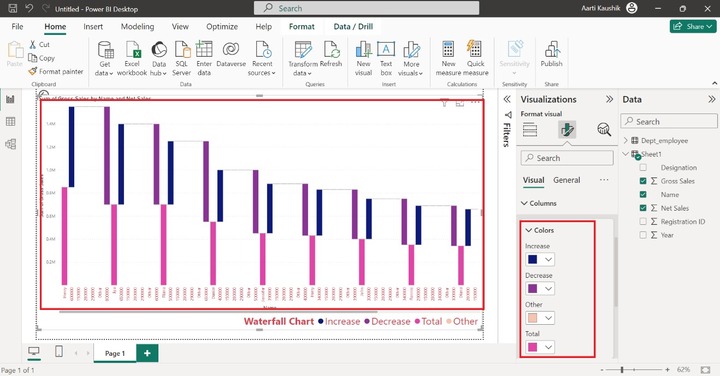Check the Designation field
This screenshot has height=376, width=720.
coord(643,168)
